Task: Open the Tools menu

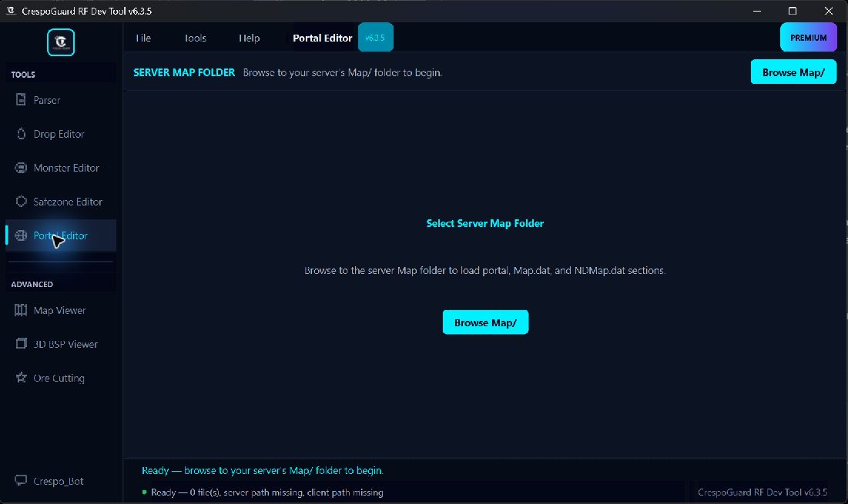Action: click(x=195, y=38)
